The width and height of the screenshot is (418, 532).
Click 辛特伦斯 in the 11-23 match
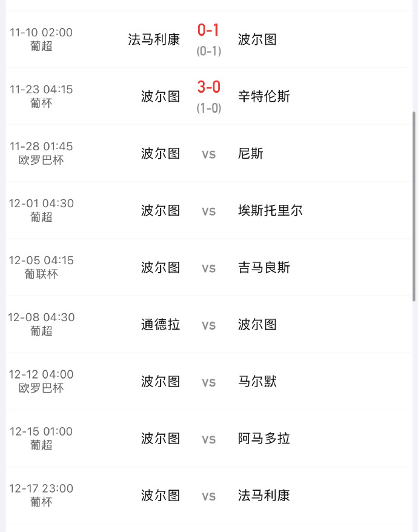click(265, 95)
